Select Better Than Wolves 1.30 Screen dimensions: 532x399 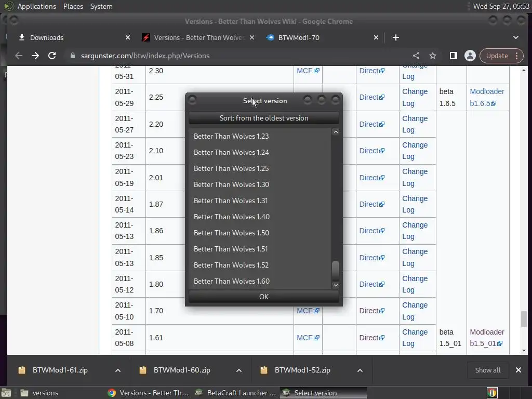coord(260,184)
